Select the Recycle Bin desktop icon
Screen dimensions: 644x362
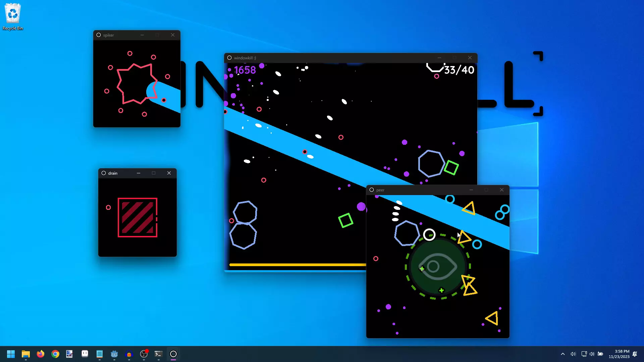[x=13, y=17]
